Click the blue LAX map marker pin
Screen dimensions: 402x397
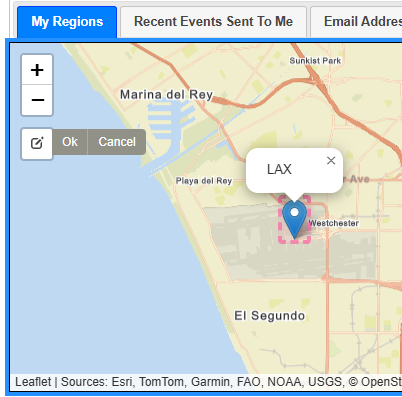[x=295, y=220]
